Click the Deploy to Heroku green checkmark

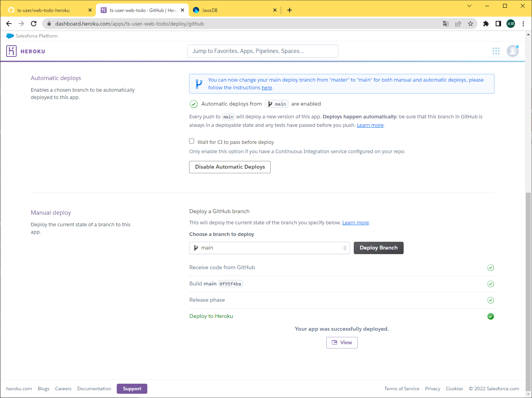click(x=491, y=316)
